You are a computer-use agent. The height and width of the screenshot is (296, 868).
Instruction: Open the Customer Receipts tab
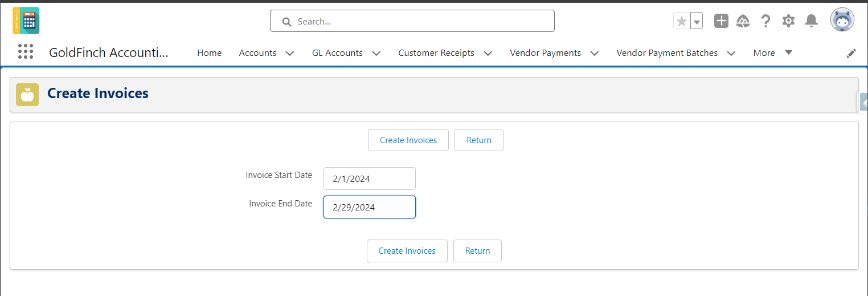click(x=436, y=52)
